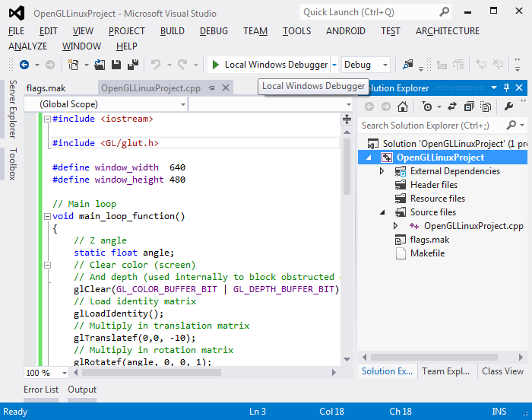
Task: Click the New Project toolbar icon
Action: coord(73,65)
